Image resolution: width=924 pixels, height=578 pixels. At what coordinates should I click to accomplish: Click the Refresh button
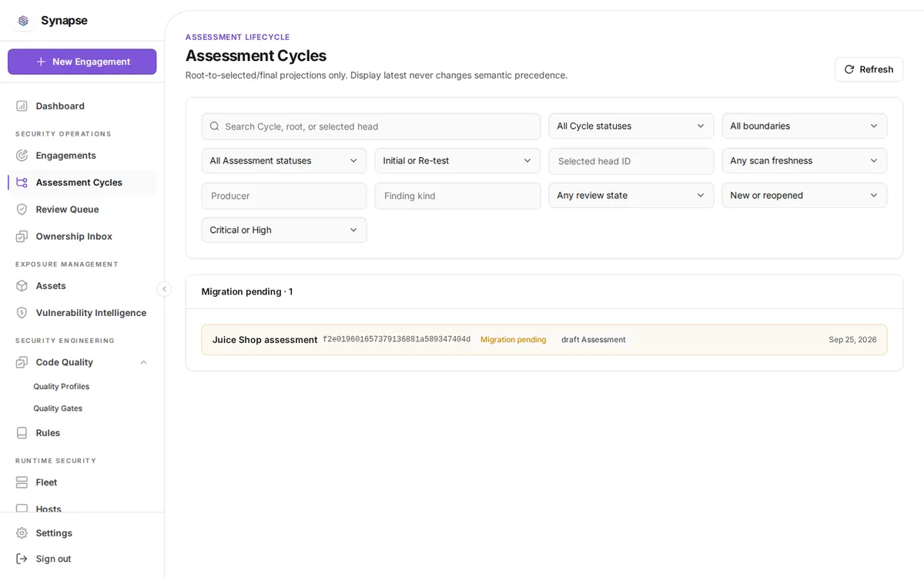tap(869, 69)
